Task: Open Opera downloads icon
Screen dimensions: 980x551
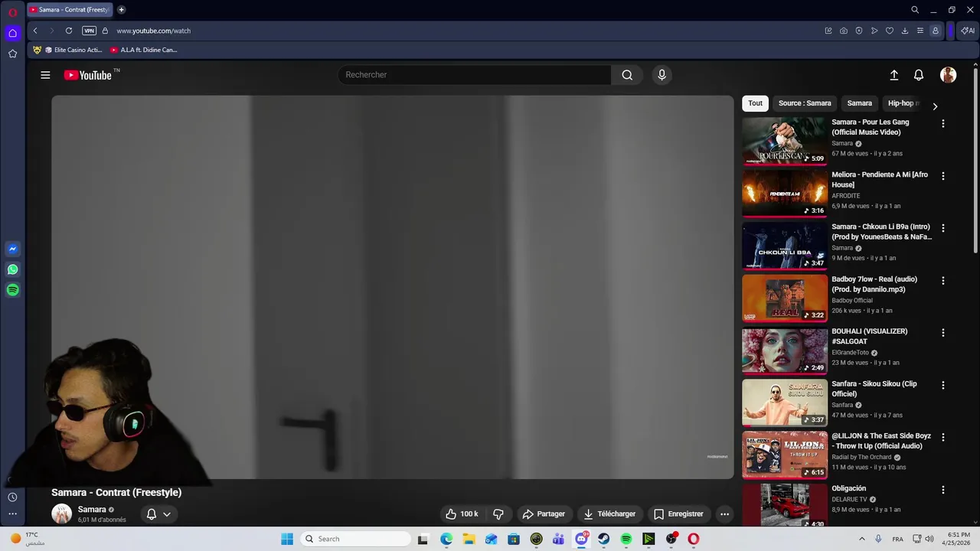Action: [905, 31]
